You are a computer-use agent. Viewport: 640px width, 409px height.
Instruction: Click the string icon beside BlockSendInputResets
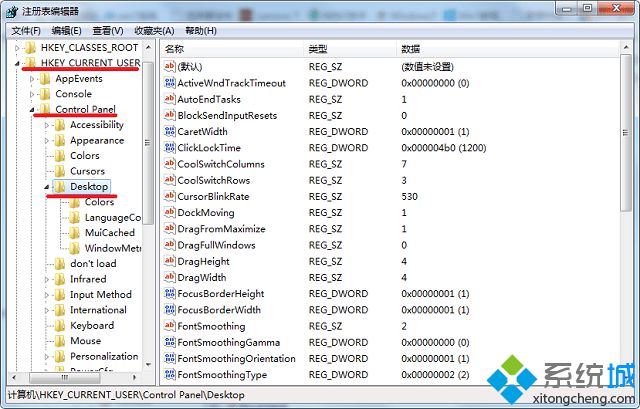(169, 115)
